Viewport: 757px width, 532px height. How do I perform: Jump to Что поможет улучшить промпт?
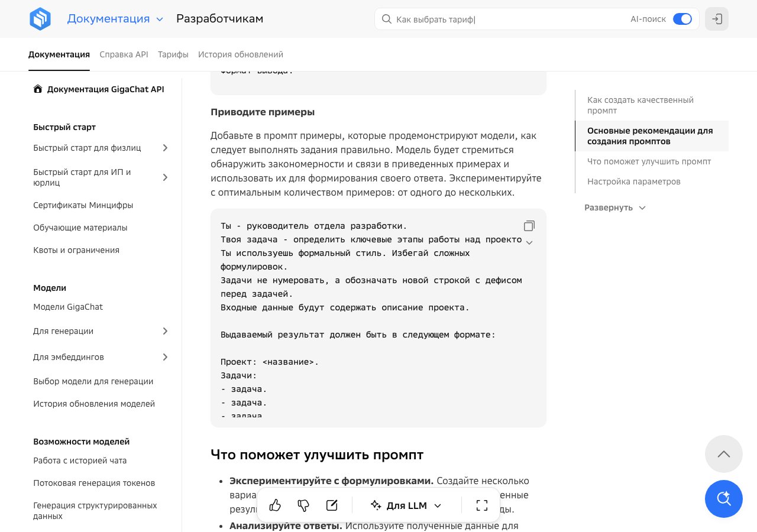(x=649, y=161)
